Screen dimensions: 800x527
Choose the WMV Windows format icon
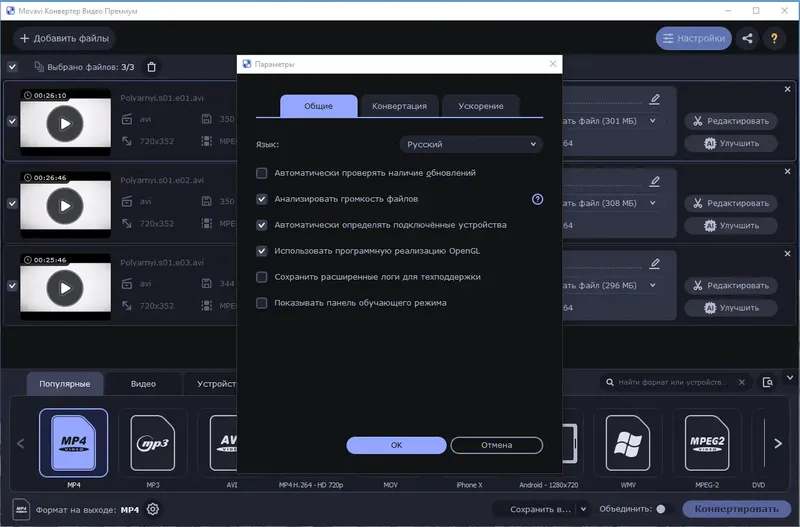pyautogui.click(x=628, y=443)
